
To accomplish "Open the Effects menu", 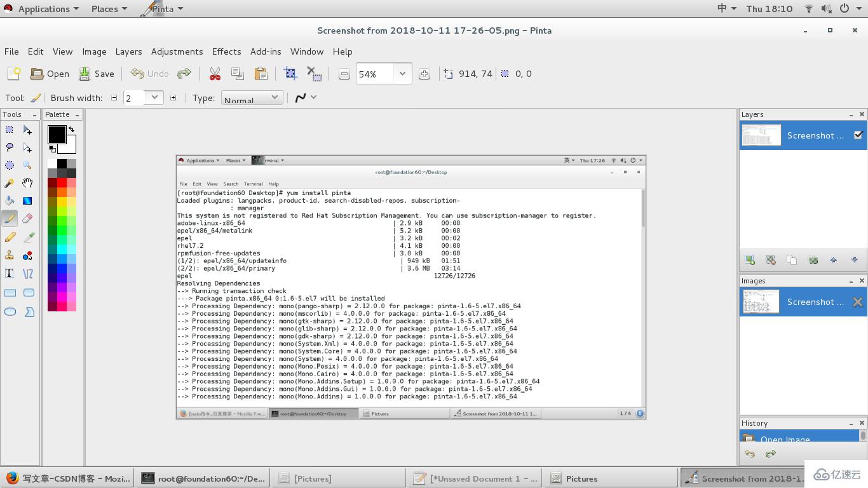I will (x=227, y=51).
